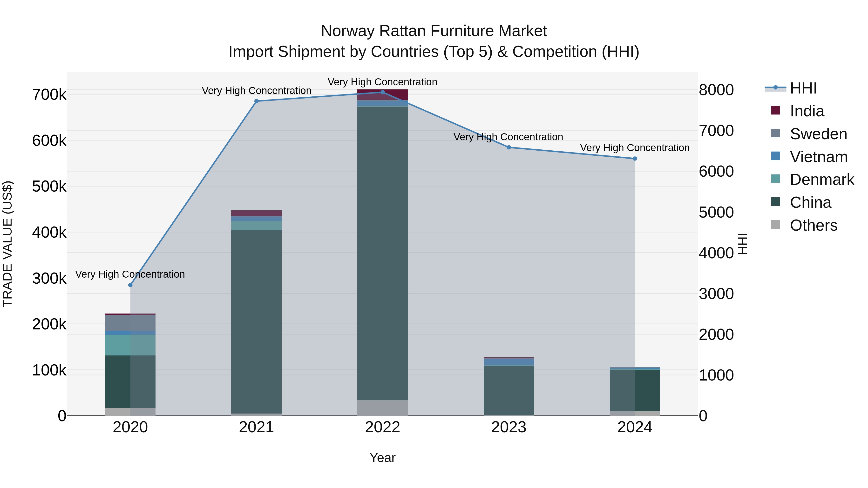This screenshot has width=868, height=488.
Task: Click the 5000 HHI axis tick label
Action: (x=716, y=213)
